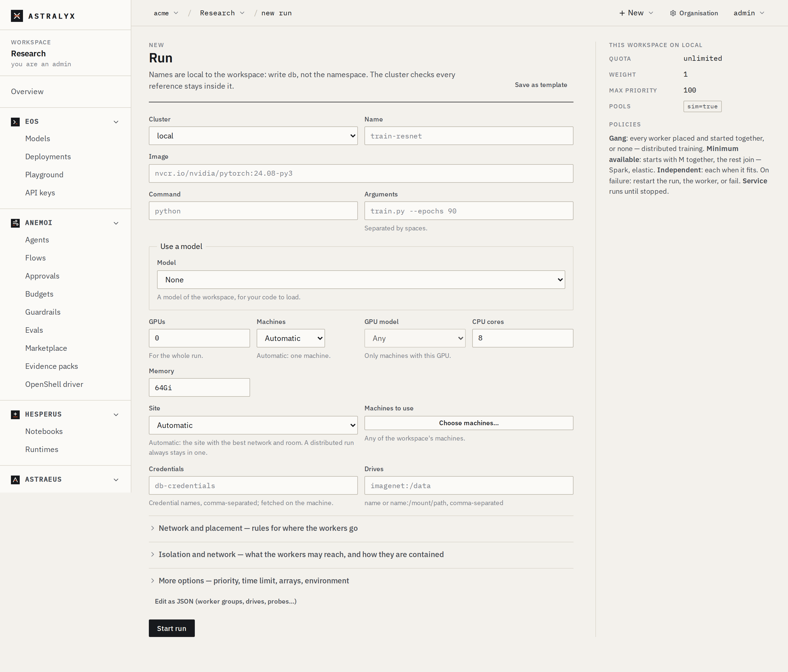
Task: Open the GPU model dropdown
Action: click(x=415, y=338)
